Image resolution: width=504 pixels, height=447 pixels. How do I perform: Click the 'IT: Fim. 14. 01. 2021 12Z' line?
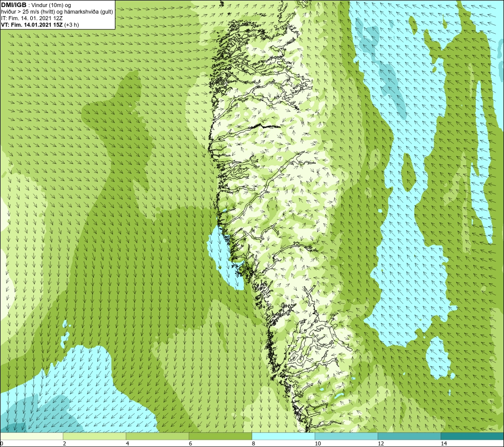[x=31, y=18]
